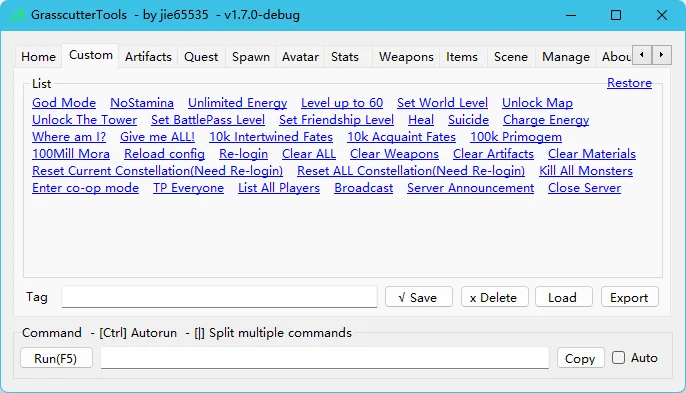Image resolution: width=686 pixels, height=393 pixels.
Task: Open the Spawn tab
Action: tap(251, 57)
